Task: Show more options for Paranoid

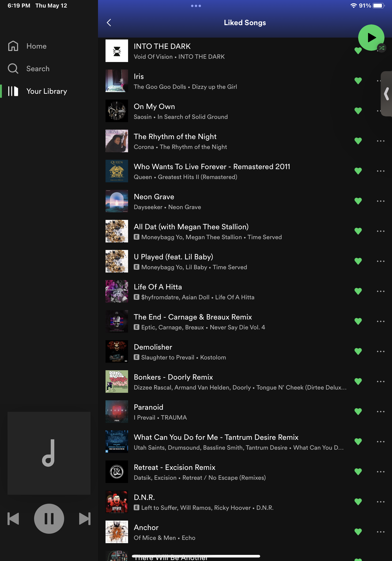Action: (x=380, y=411)
